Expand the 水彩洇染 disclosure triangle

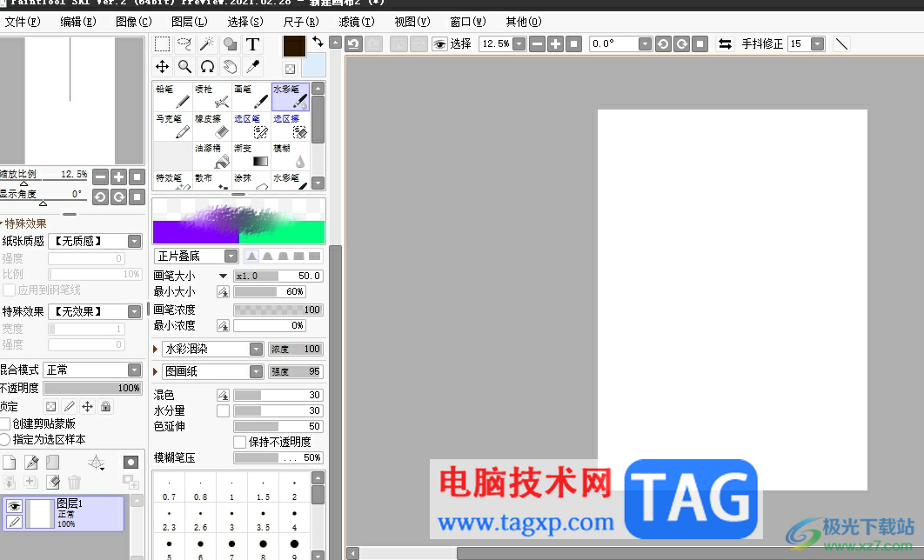[x=155, y=350]
